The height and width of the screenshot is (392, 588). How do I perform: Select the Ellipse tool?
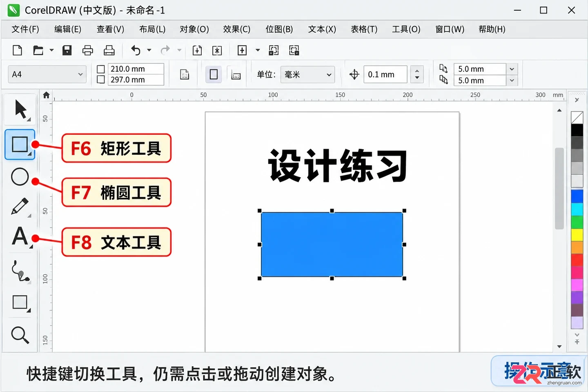click(20, 177)
